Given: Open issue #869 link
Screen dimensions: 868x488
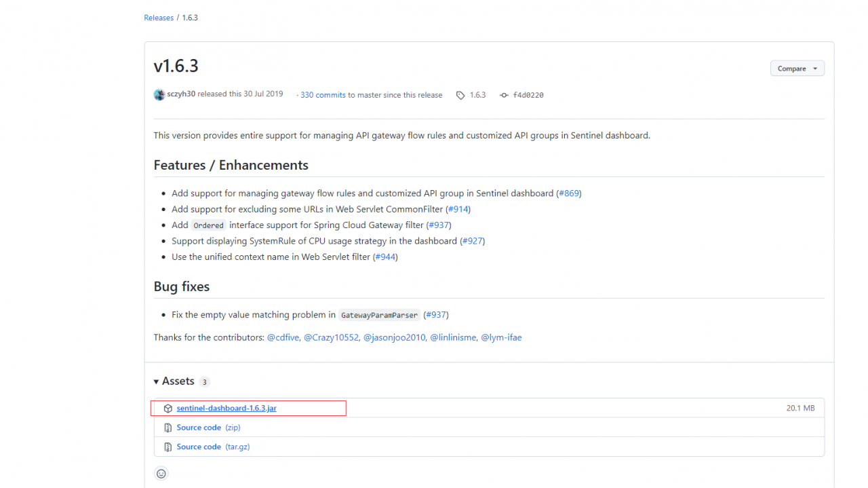Looking at the screenshot, I should click(569, 193).
